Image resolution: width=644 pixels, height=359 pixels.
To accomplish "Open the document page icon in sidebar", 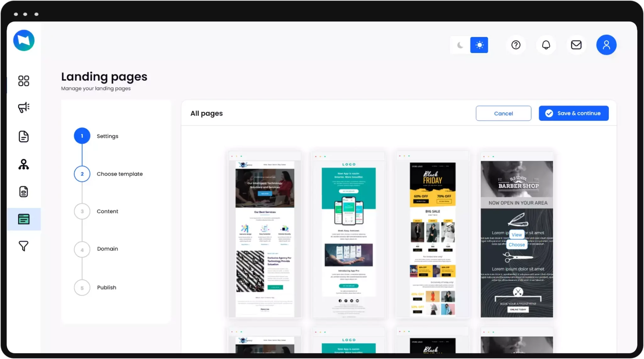I will (24, 136).
